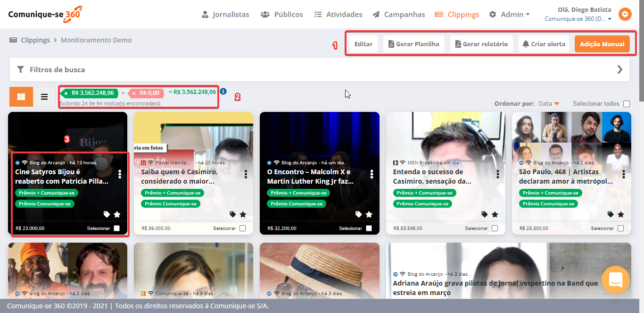This screenshot has height=313, width=644.
Task: Click the vertical page scrollbar
Action: pos(641,52)
